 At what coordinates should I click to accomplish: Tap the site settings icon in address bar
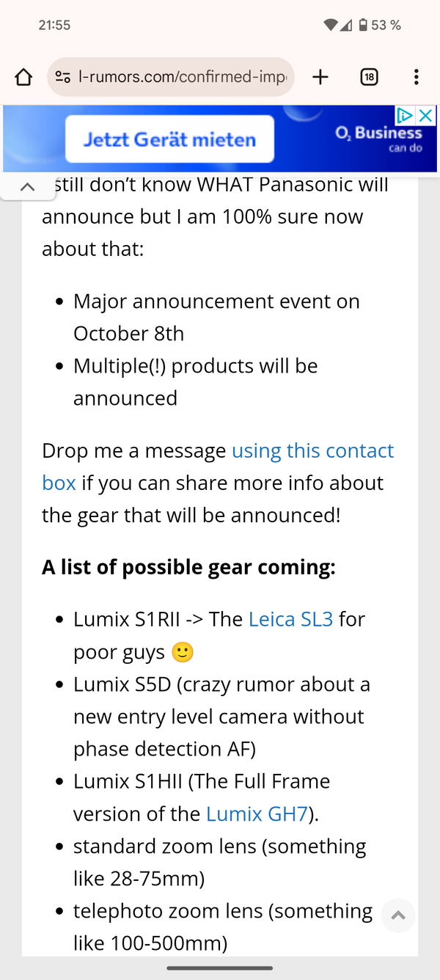point(62,76)
